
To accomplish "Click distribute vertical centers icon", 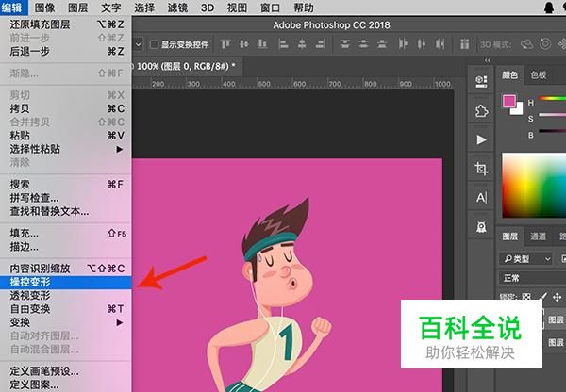I will pyautogui.click(x=363, y=44).
